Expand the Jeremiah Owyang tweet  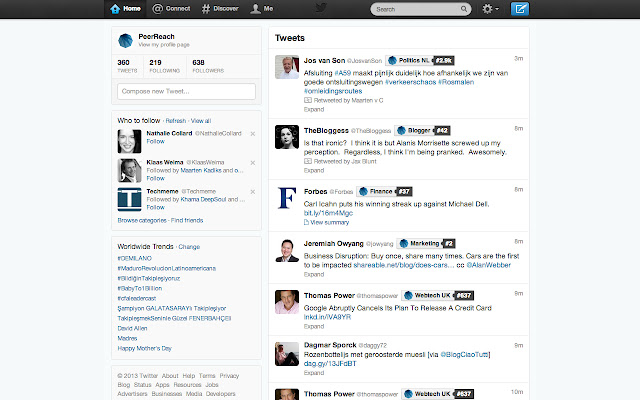pyautogui.click(x=314, y=275)
